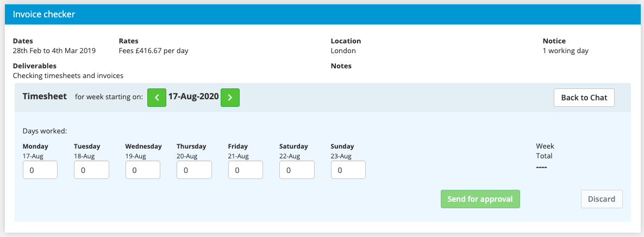Select the 1 working day notice text
The height and width of the screenshot is (237, 644).
click(565, 51)
